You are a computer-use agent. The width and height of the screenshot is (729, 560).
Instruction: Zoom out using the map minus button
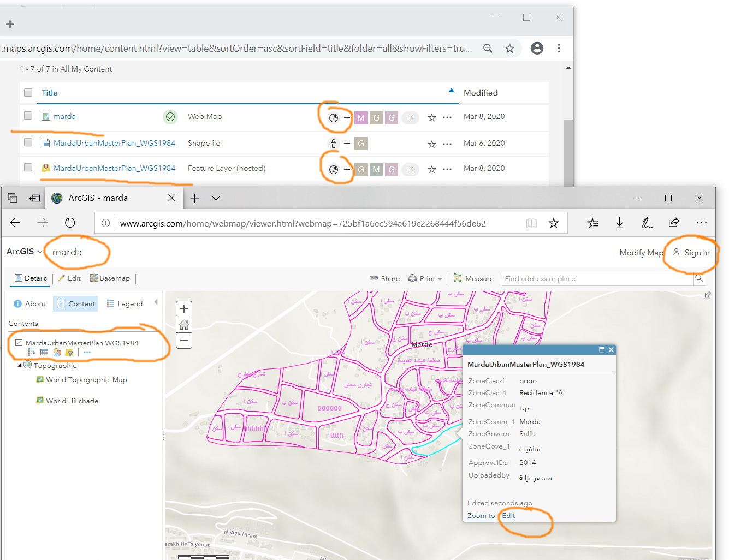click(184, 341)
